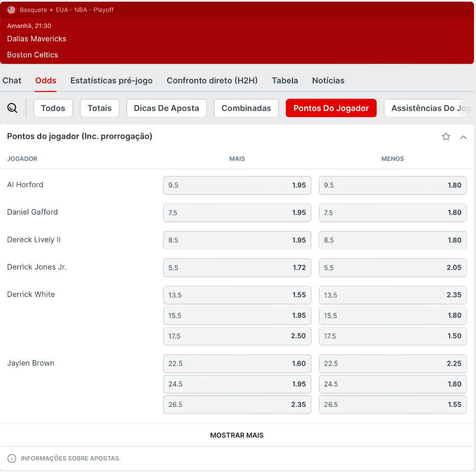Open Informações sobre apostas link
Viewport: 476px width, 472px height.
(x=70, y=458)
